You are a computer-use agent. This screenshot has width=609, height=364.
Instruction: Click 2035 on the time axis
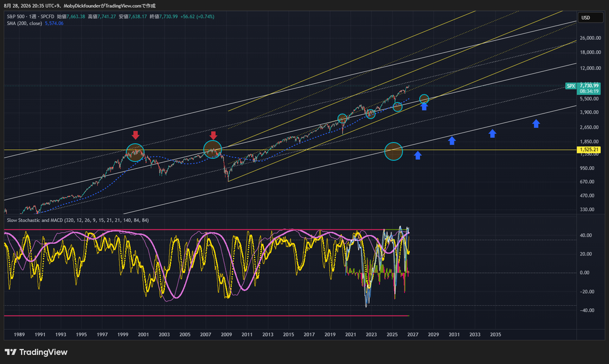[495, 334]
